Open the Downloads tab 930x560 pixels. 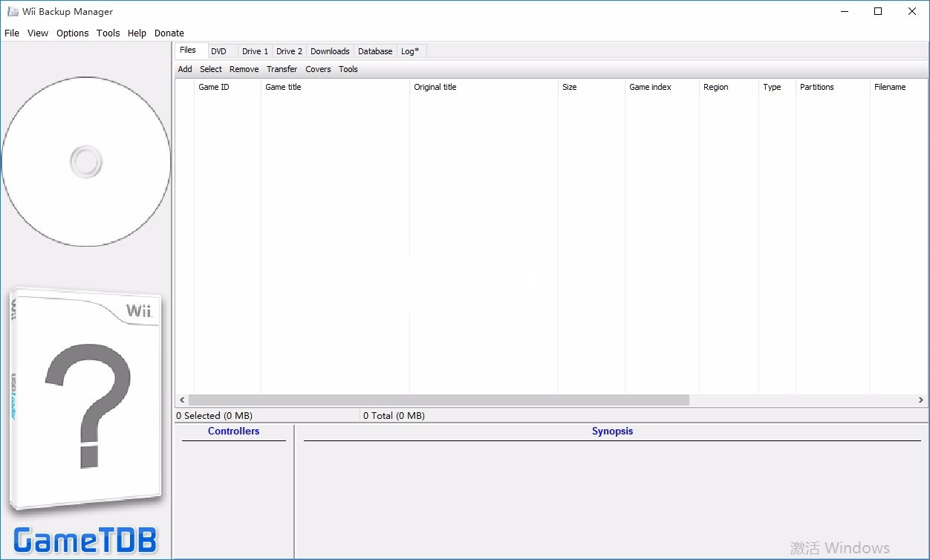coord(330,51)
